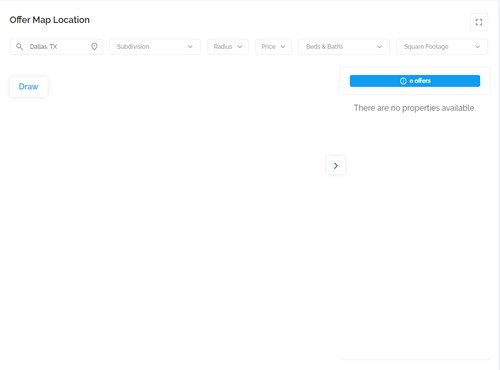Open the Square Footage dropdown
Viewport: 500px width, 370px height.
pyautogui.click(x=442, y=47)
